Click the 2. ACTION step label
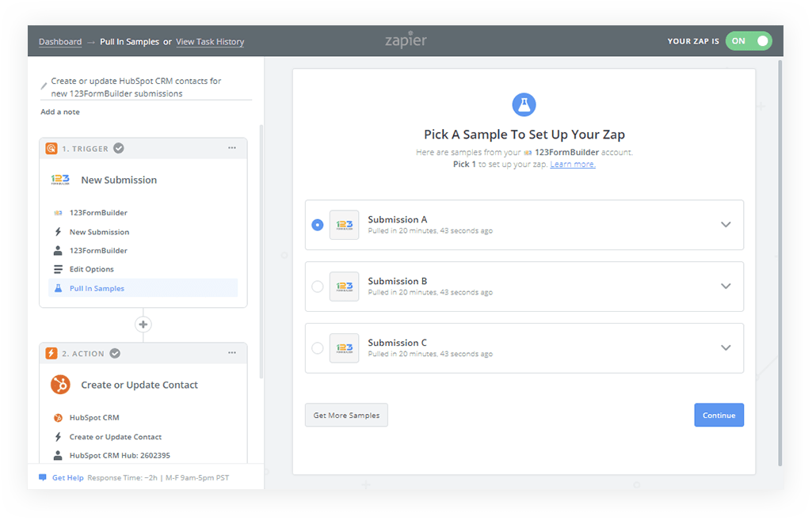812x520 pixels. point(83,353)
